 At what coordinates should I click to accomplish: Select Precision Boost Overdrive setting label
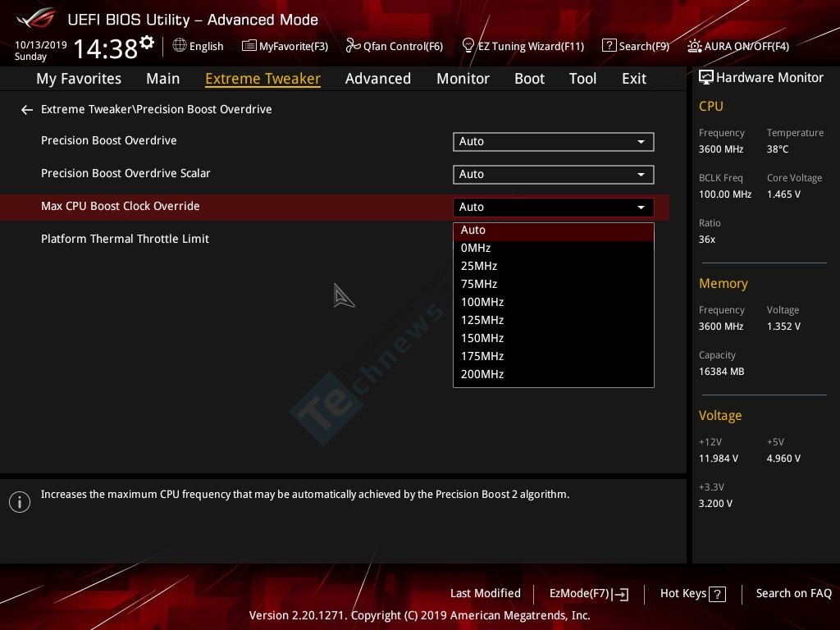click(x=109, y=141)
